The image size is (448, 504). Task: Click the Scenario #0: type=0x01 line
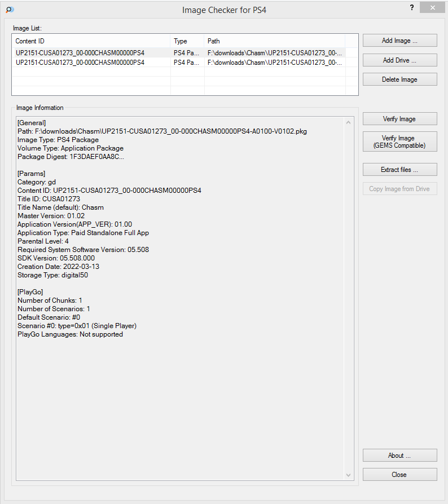point(77,326)
